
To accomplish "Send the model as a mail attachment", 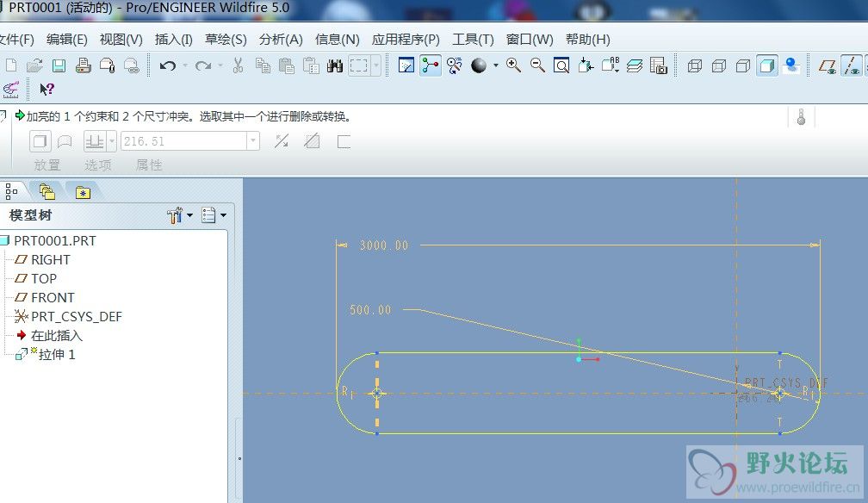I will click(x=108, y=65).
